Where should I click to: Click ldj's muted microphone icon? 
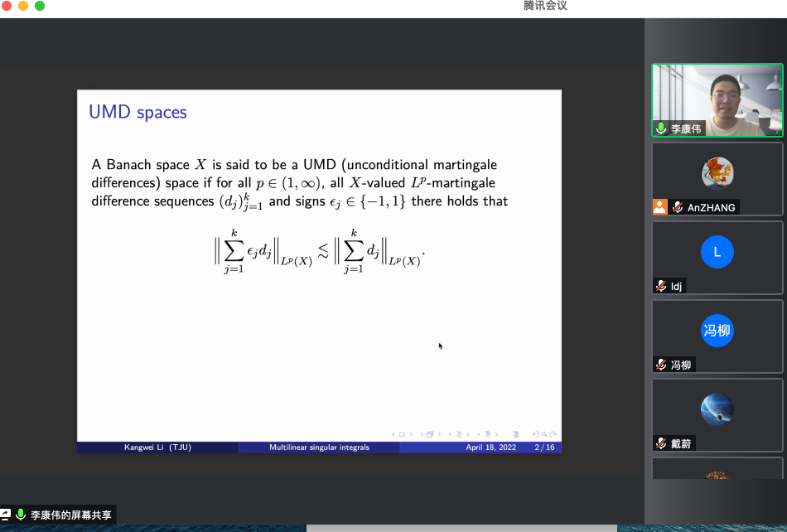click(661, 286)
